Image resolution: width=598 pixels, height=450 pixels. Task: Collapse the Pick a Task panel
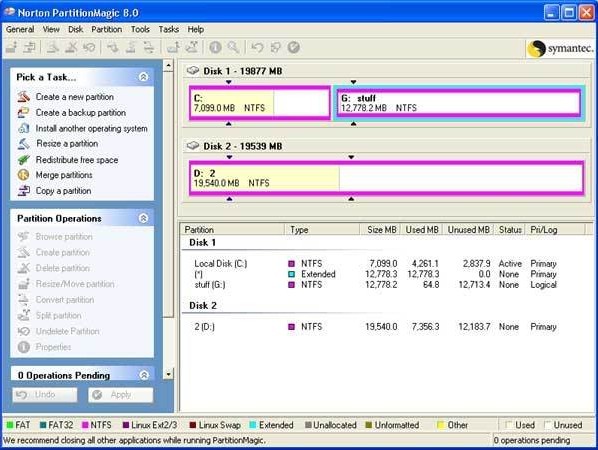pyautogui.click(x=143, y=77)
